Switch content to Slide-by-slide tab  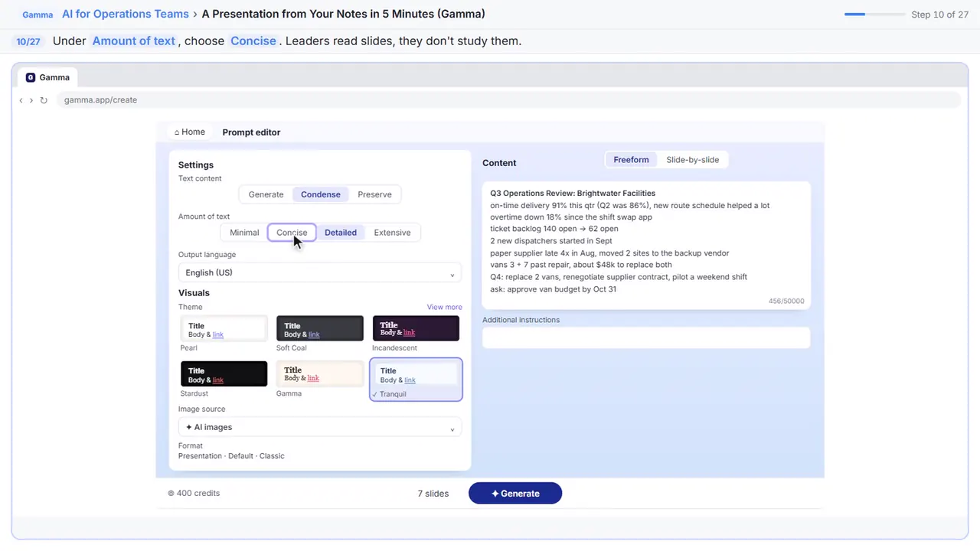pos(692,160)
